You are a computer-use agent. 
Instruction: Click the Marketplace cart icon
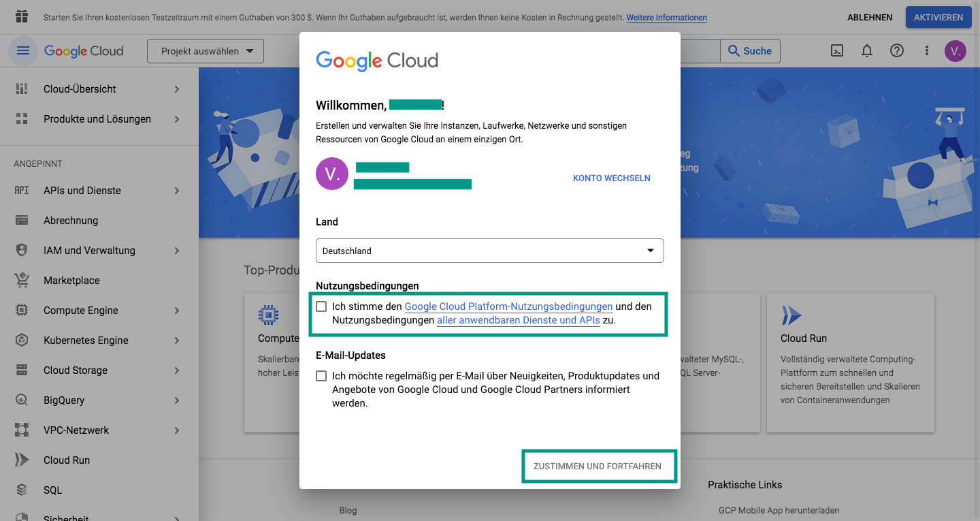tap(22, 281)
